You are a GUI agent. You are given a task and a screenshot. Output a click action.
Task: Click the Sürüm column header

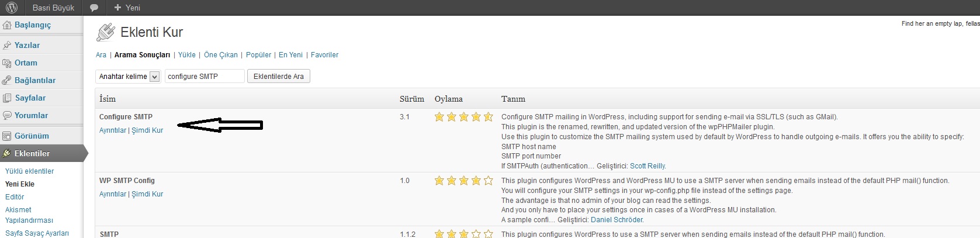point(412,99)
